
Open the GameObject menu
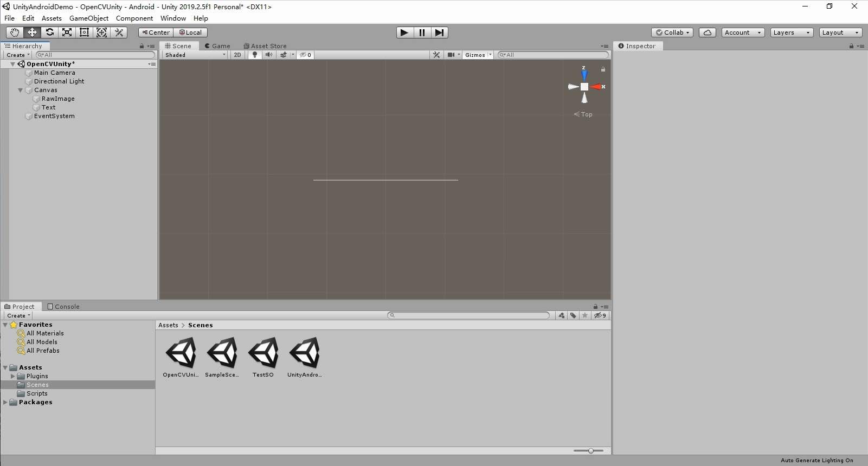(x=88, y=18)
